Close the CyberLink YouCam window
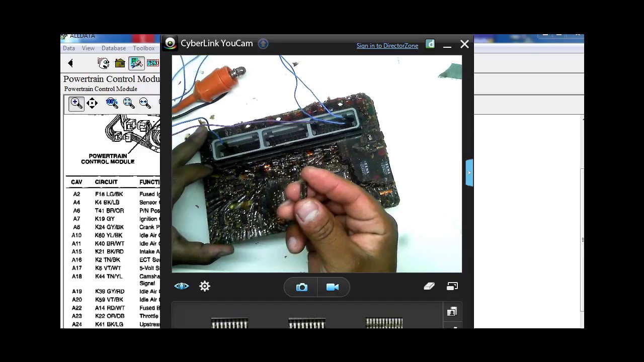The height and width of the screenshot is (362, 644). pos(464,44)
